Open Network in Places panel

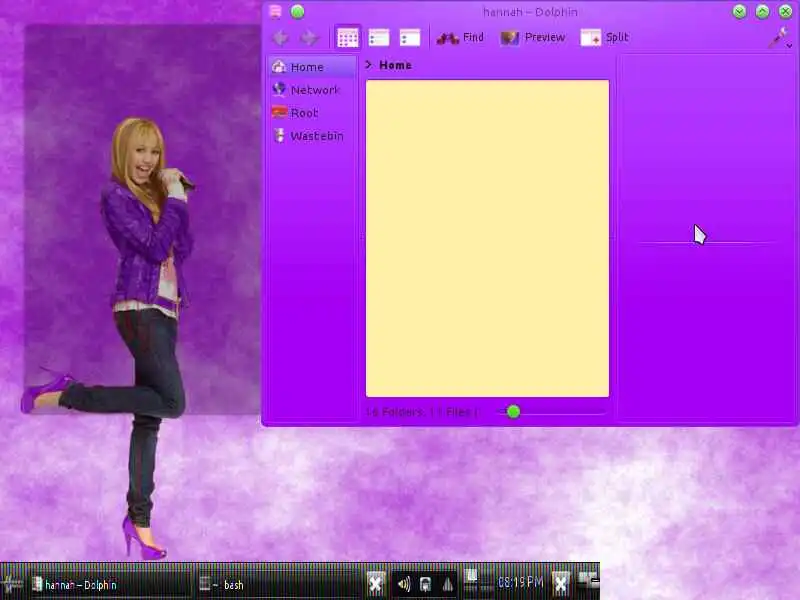click(x=312, y=90)
